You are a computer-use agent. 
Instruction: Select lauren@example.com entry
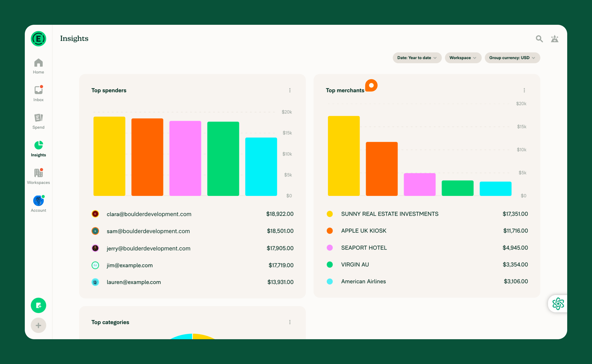tap(192, 282)
